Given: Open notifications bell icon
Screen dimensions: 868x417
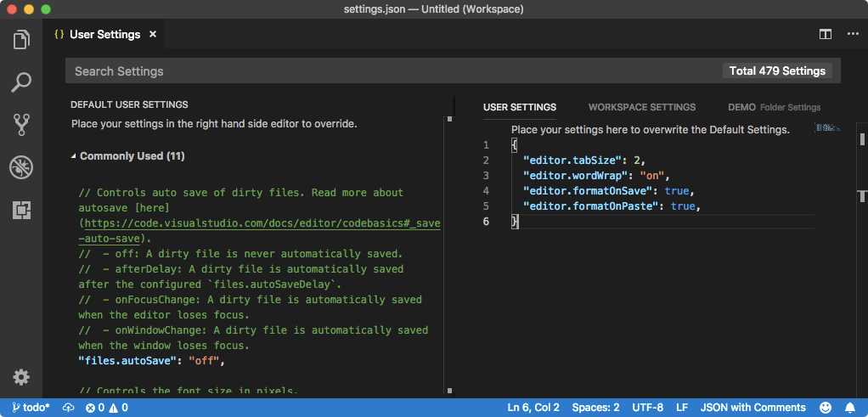Looking at the screenshot, I should (850, 408).
